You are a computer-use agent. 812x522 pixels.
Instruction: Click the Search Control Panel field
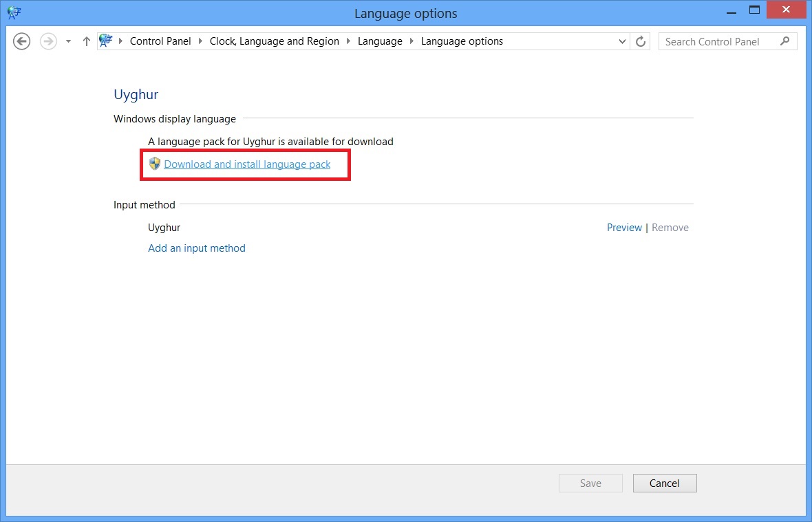click(727, 41)
